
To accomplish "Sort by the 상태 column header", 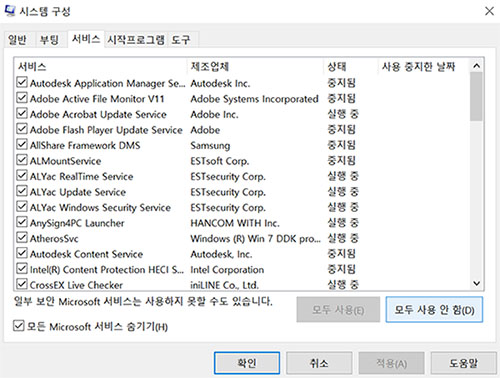I will point(351,67).
